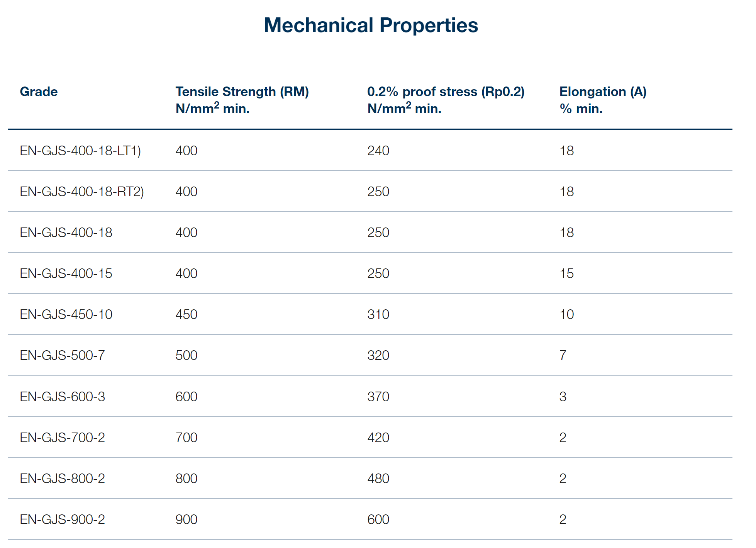Click the 310 proof stress value
Screen dimensions: 756x548
[x=378, y=314]
